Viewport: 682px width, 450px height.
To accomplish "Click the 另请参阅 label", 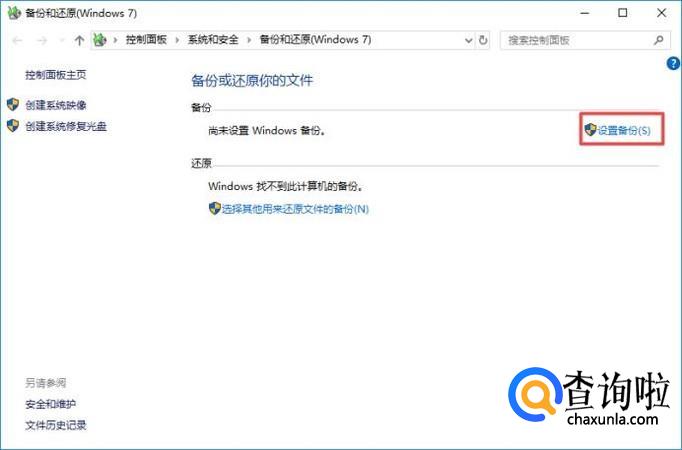I will (45, 383).
